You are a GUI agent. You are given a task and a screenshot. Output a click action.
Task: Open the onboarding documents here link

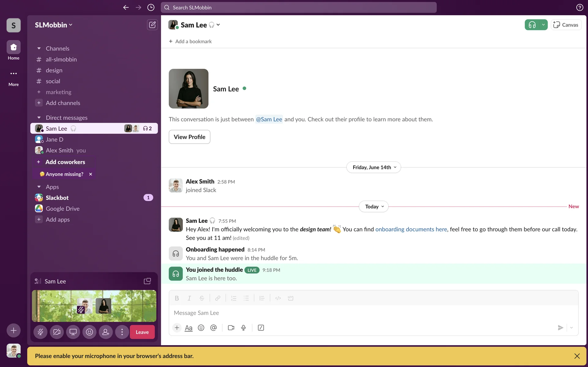click(x=411, y=229)
